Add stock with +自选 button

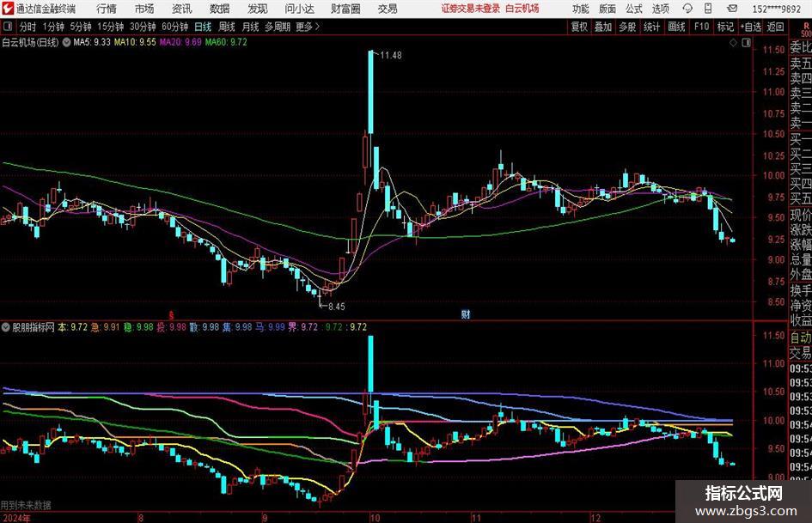[x=750, y=27]
